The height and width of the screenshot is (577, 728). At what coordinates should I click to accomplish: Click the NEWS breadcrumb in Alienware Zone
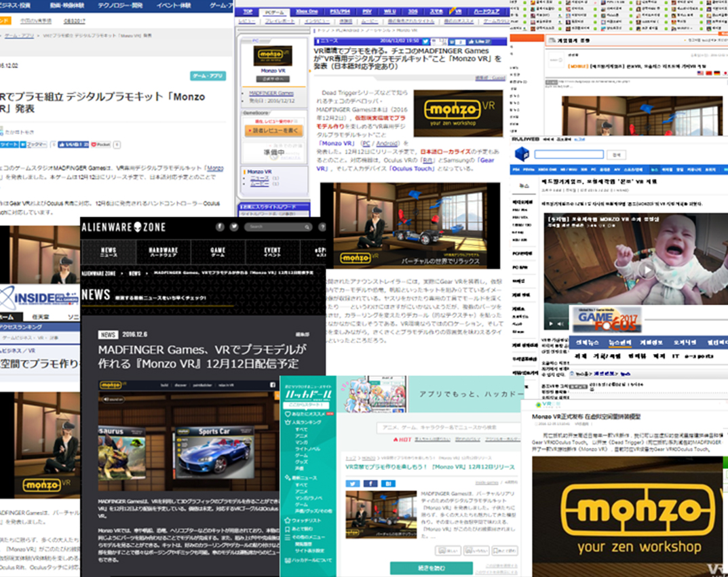pyautogui.click(x=134, y=273)
